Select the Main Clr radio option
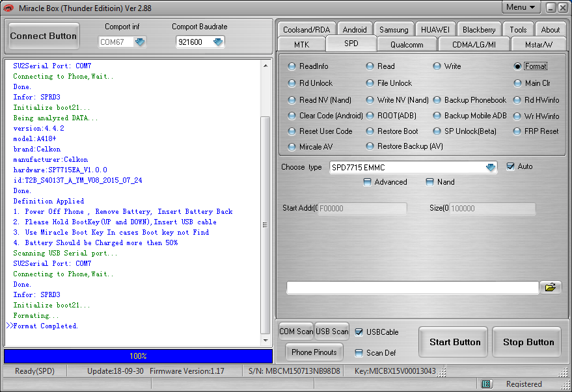The height and width of the screenshot is (392, 572). tap(532, 83)
